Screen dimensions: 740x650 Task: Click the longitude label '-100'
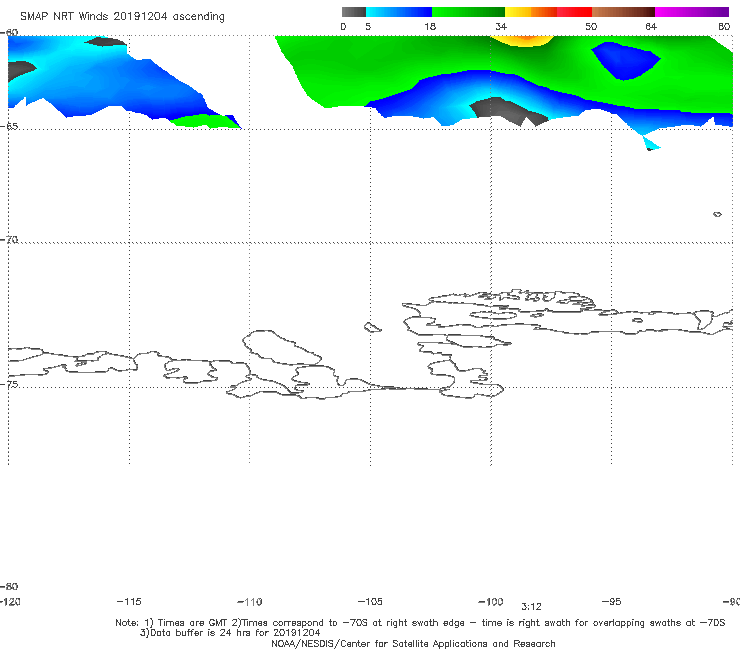[491, 601]
